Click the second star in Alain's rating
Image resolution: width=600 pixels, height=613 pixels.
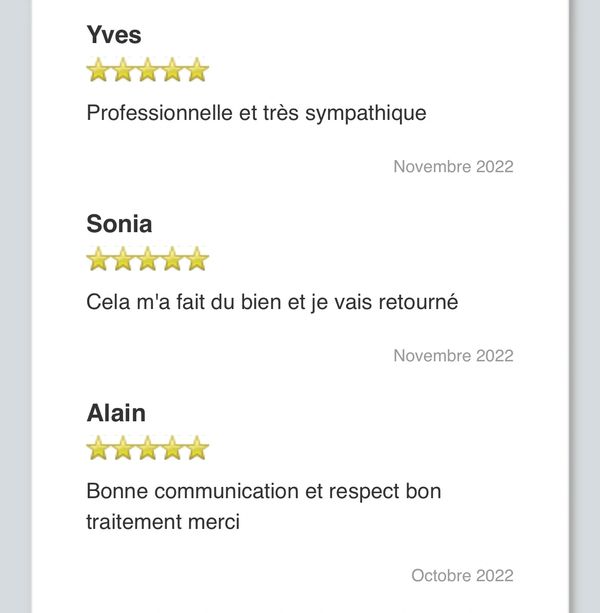(x=123, y=448)
